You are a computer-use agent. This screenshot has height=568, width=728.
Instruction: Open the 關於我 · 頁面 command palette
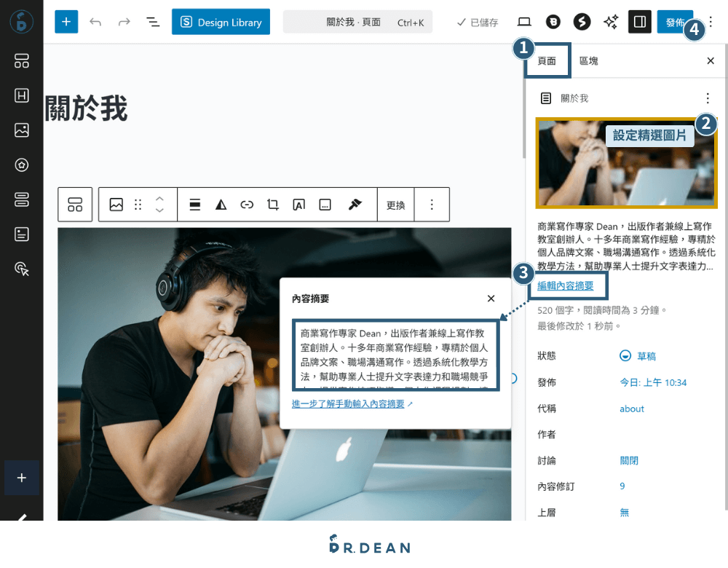point(357,22)
